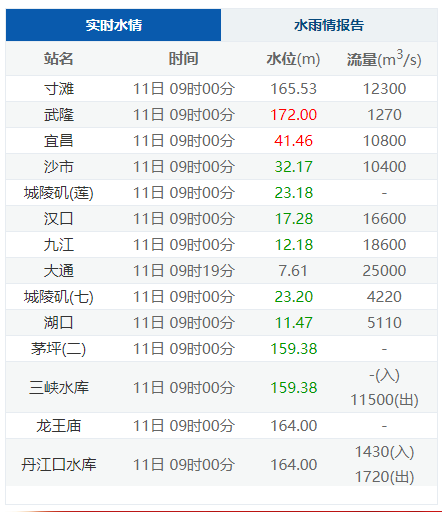
Task: Open the 水雨情报告 tab
Action: coord(329,25)
